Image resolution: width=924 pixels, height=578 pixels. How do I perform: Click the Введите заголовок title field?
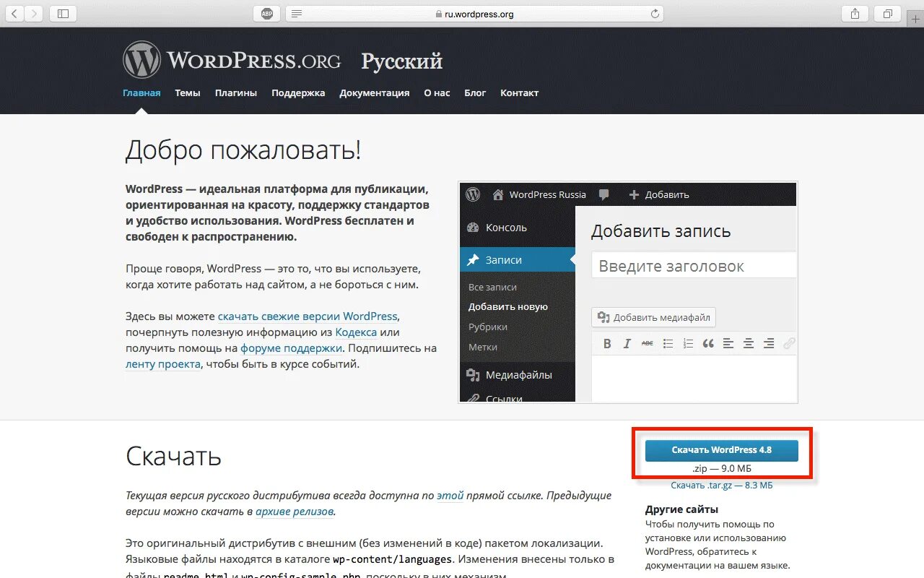coord(694,265)
